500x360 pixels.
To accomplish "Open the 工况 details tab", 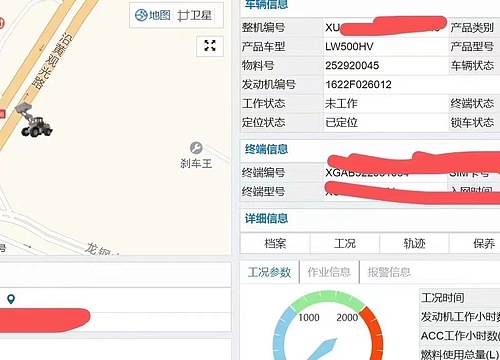I will point(345,243).
